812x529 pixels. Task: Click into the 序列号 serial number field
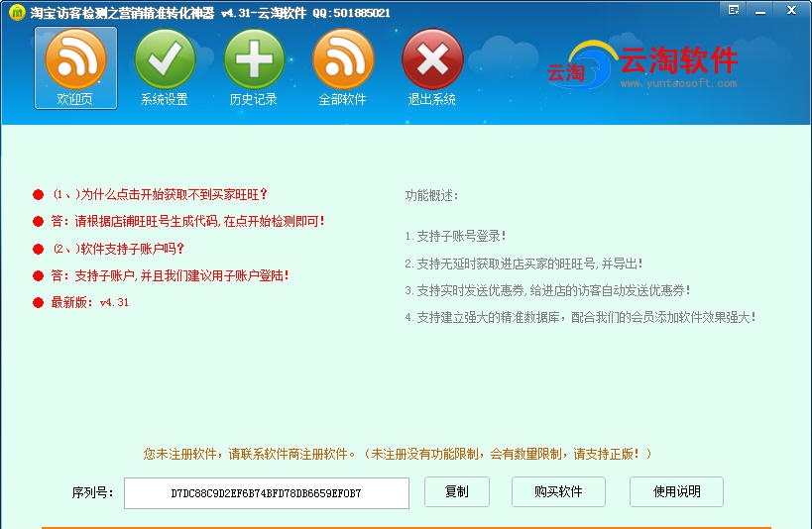pos(266,493)
